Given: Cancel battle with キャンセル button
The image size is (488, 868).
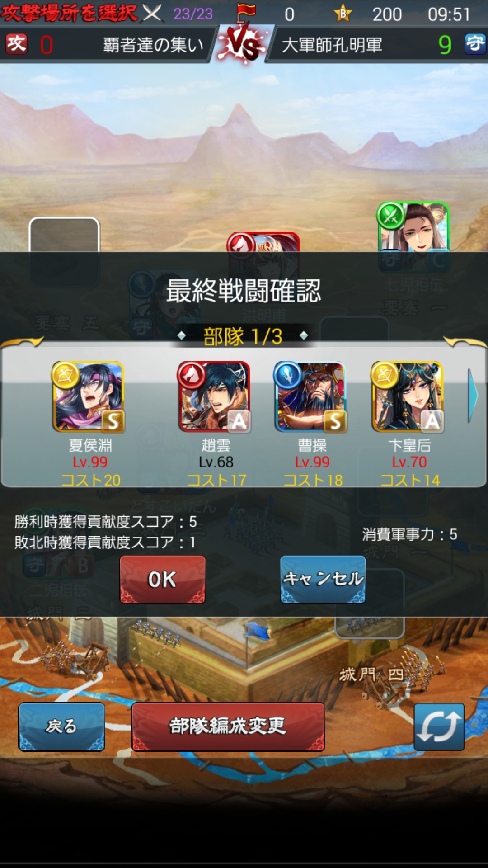Looking at the screenshot, I should (323, 580).
